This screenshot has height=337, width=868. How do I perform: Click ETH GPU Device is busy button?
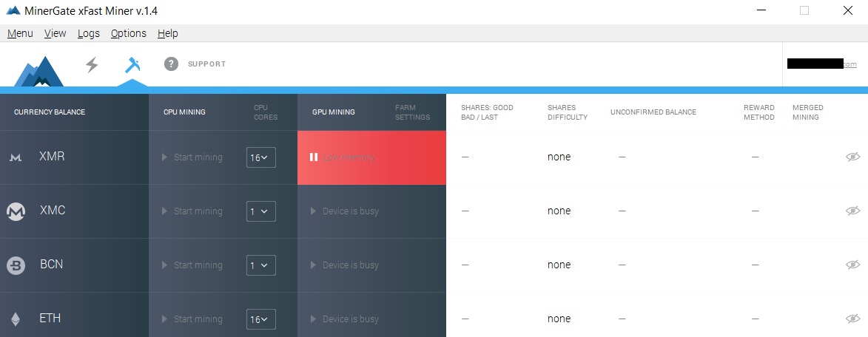(345, 319)
